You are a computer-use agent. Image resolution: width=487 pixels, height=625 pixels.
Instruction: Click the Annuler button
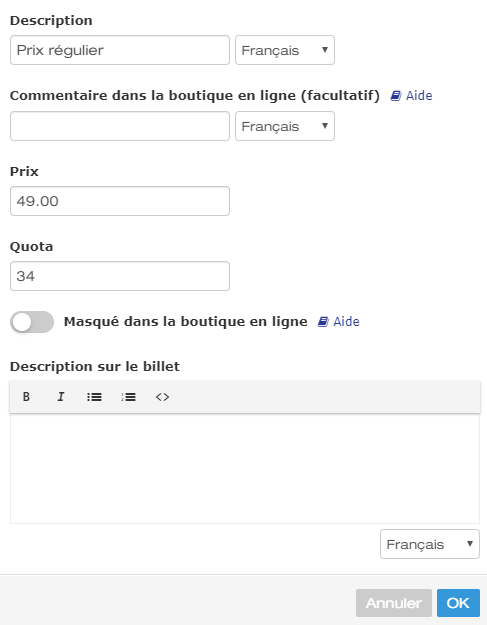click(x=394, y=603)
